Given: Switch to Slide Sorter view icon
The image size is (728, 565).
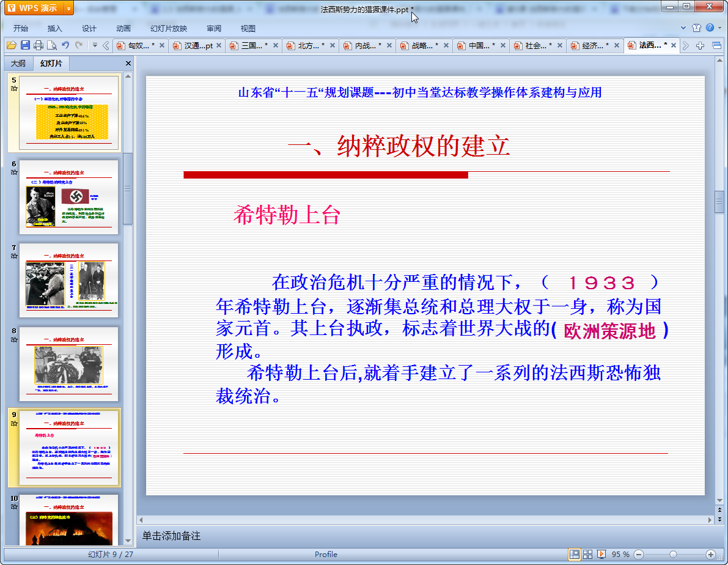Looking at the screenshot, I should (588, 555).
